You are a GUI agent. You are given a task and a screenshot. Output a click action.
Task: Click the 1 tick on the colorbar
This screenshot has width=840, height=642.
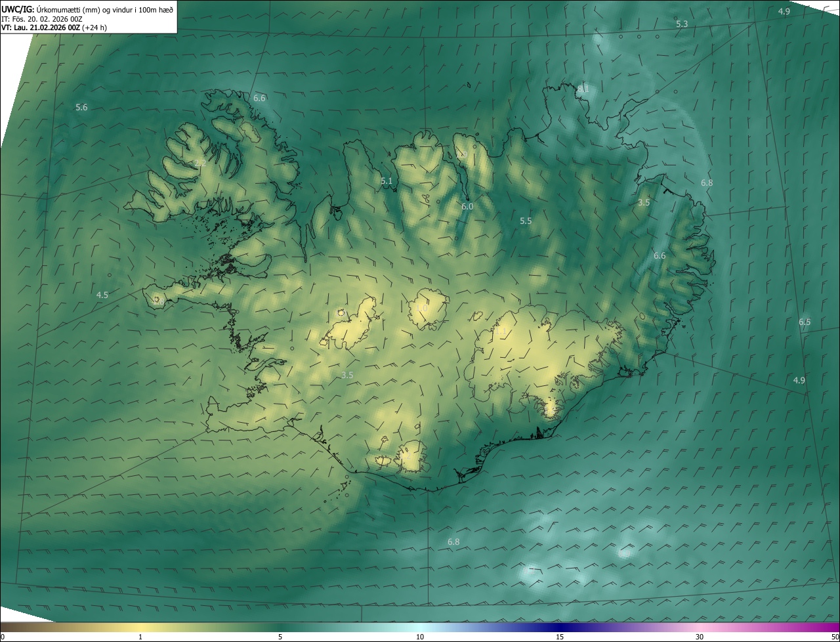(x=140, y=637)
